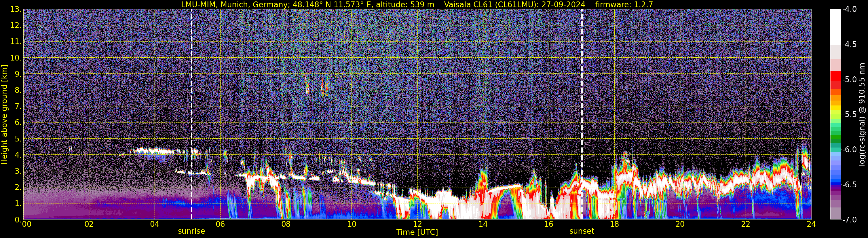Click time-axis tick '16'
The image size is (868, 238).
pos(548,224)
